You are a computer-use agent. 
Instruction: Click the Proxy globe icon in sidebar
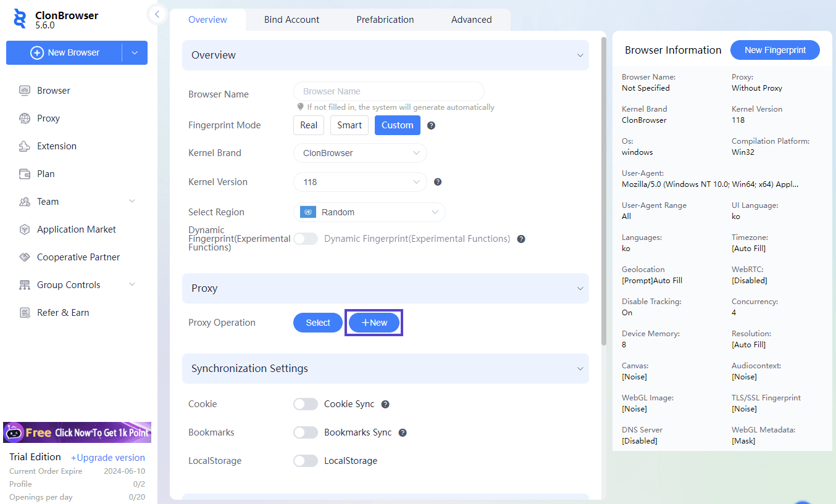pos(25,118)
